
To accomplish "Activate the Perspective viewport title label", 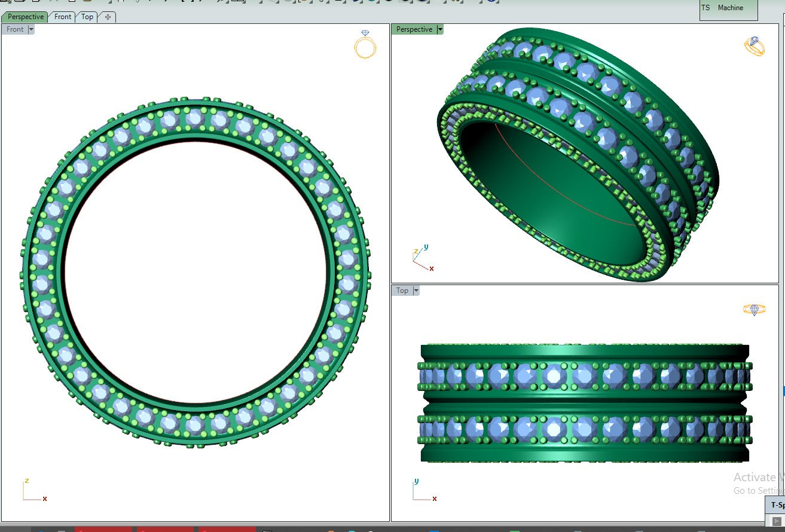I will point(414,29).
